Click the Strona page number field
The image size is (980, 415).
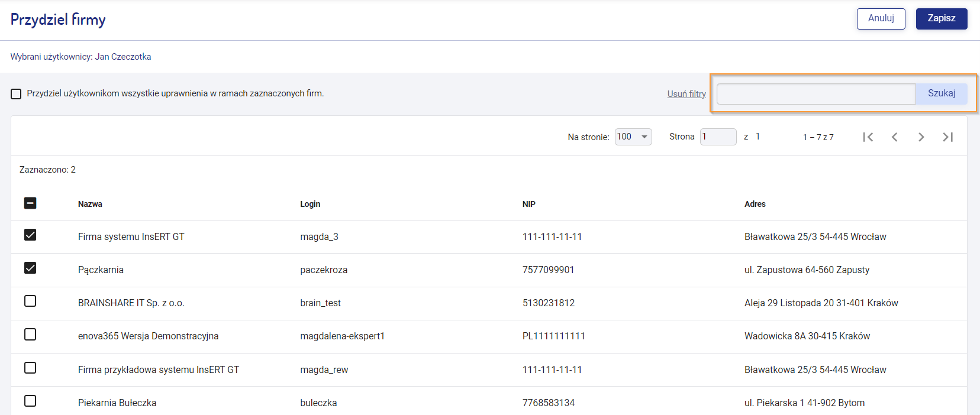718,137
